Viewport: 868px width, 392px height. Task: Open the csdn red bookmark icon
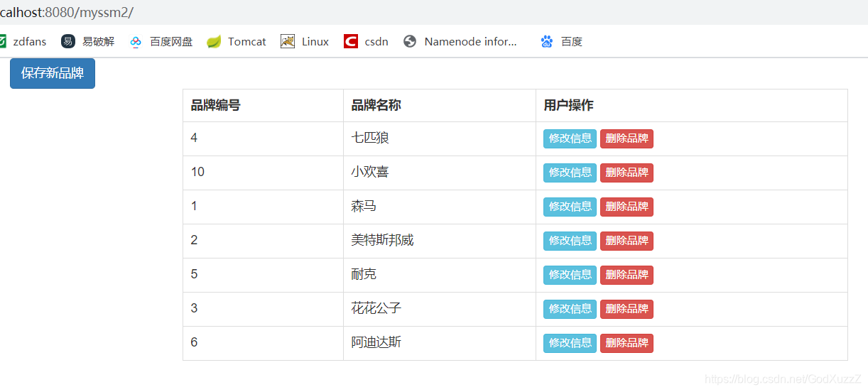pos(351,41)
